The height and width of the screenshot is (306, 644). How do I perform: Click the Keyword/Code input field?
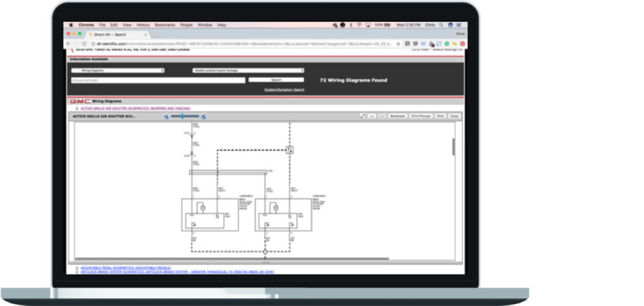158,80
